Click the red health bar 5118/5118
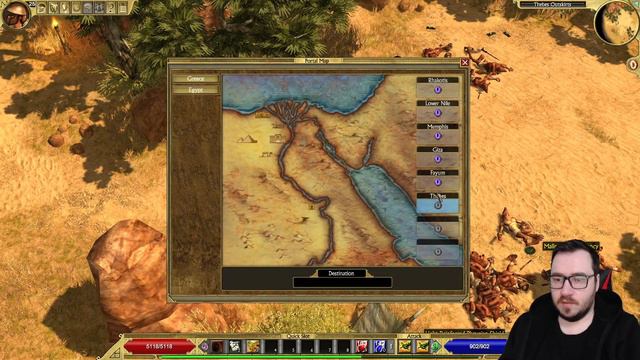The image size is (640, 360). [x=159, y=347]
